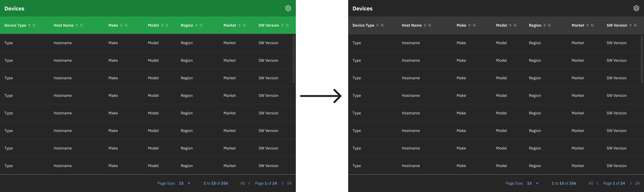Open settings gear in green-header Devices panel
Viewport: 644px width, 192px height.
(288, 8)
